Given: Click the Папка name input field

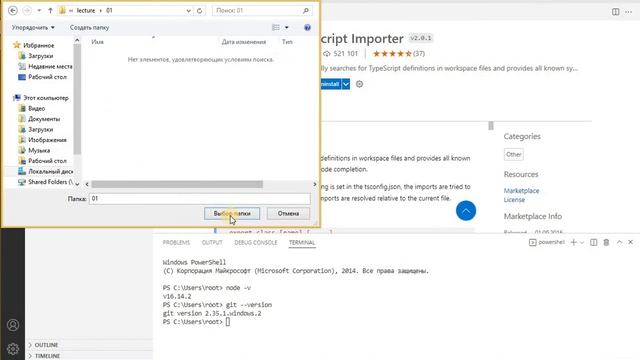Looking at the screenshot, I should [x=200, y=199].
